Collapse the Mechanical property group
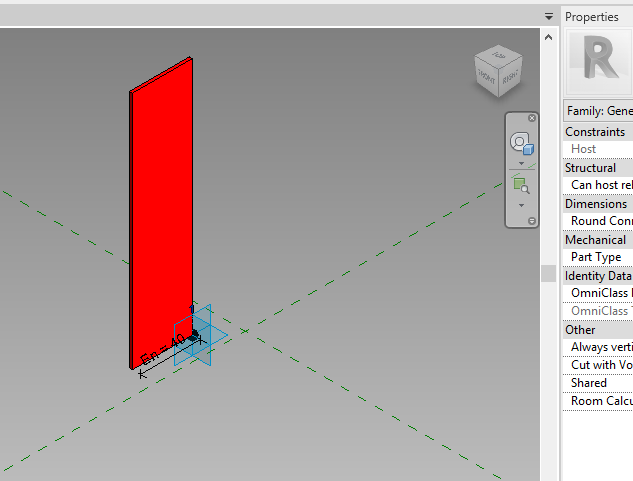The image size is (633, 481). point(598,239)
